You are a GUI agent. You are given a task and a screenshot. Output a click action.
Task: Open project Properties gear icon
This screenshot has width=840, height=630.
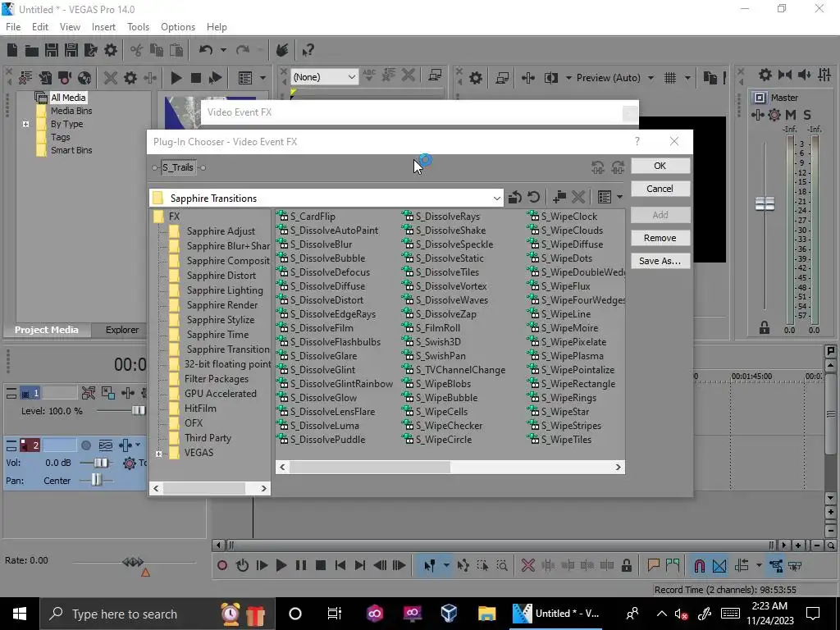point(111,50)
